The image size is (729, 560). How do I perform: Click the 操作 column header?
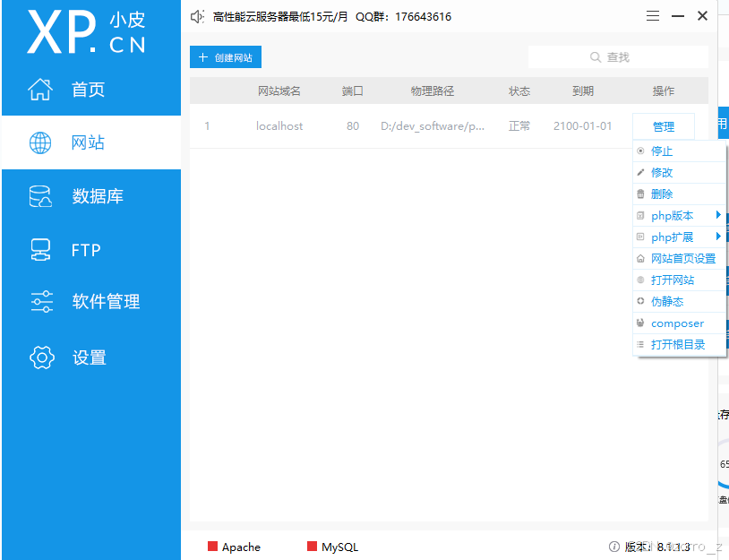[x=664, y=90]
